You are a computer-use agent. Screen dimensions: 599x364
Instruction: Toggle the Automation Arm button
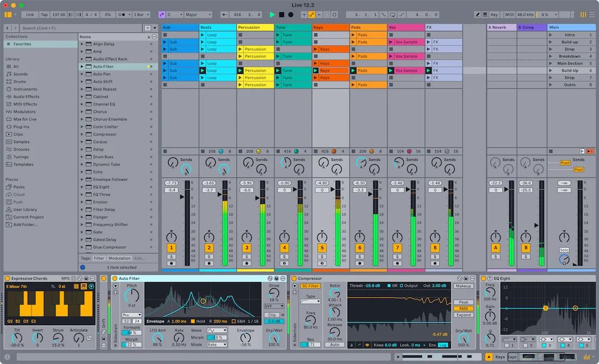point(312,15)
